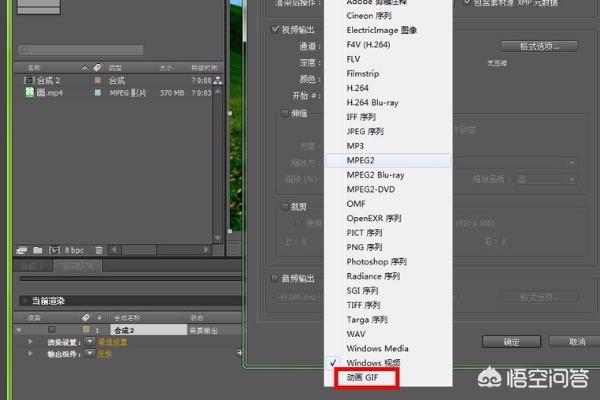Click the new folder icon in project panel
The height and width of the screenshot is (400, 600).
[x=38, y=250]
